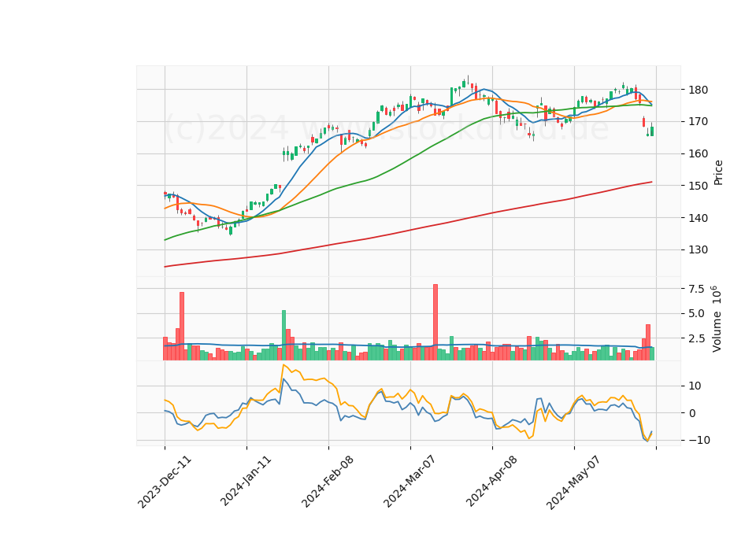Click the 2024-May-07 date label
The height and width of the screenshot is (543, 756).
[573, 482]
